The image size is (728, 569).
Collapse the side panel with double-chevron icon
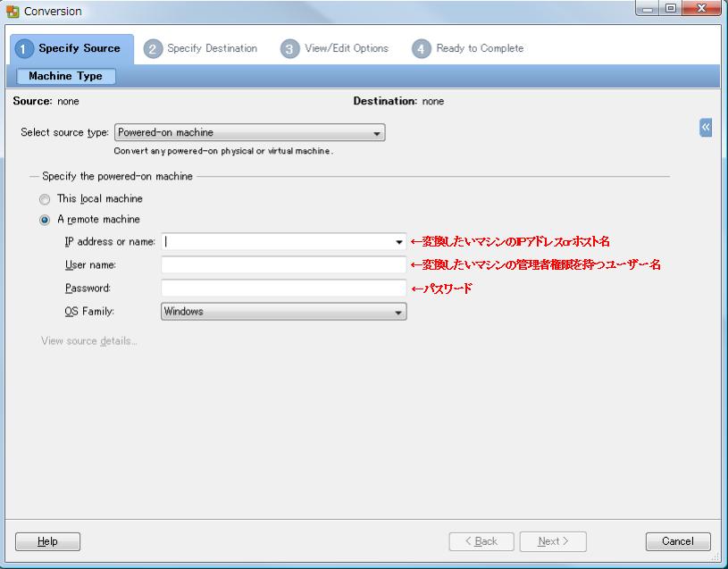[x=706, y=127]
